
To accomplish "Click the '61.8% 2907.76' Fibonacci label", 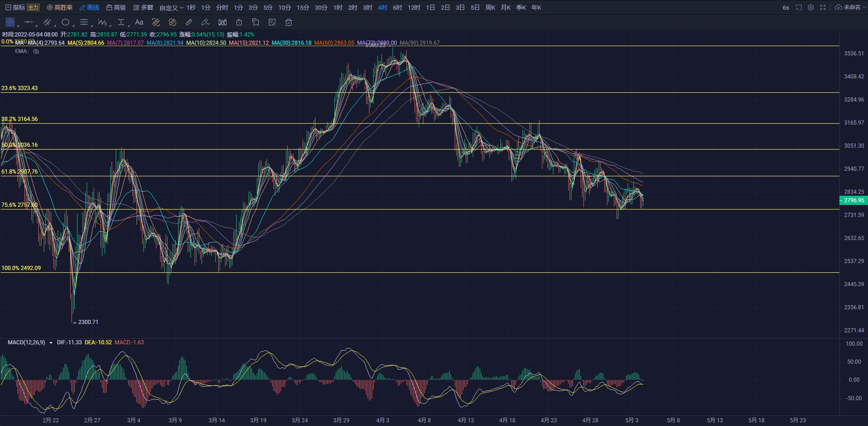I will click(x=20, y=172).
